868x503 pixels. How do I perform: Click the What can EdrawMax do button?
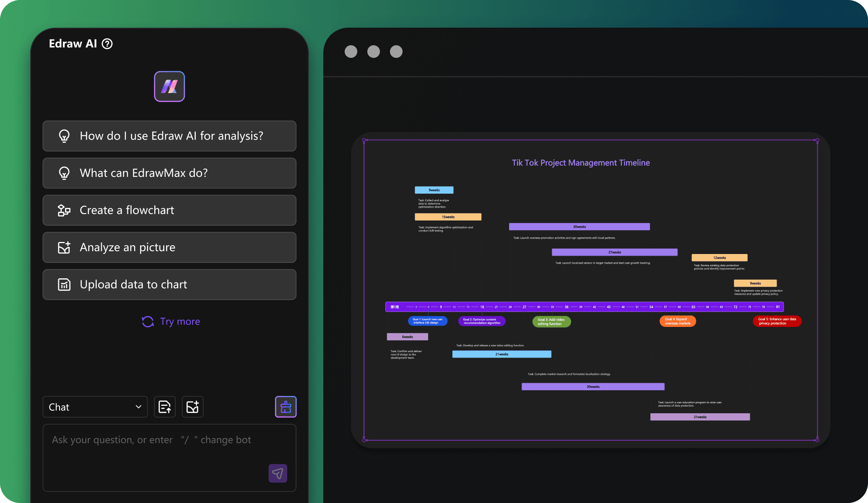(x=169, y=172)
